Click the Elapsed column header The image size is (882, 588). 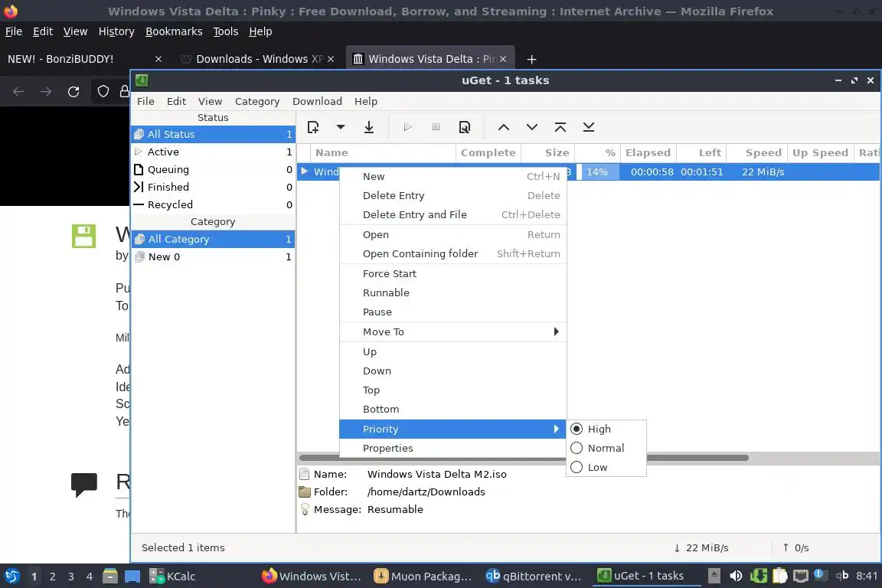point(648,152)
